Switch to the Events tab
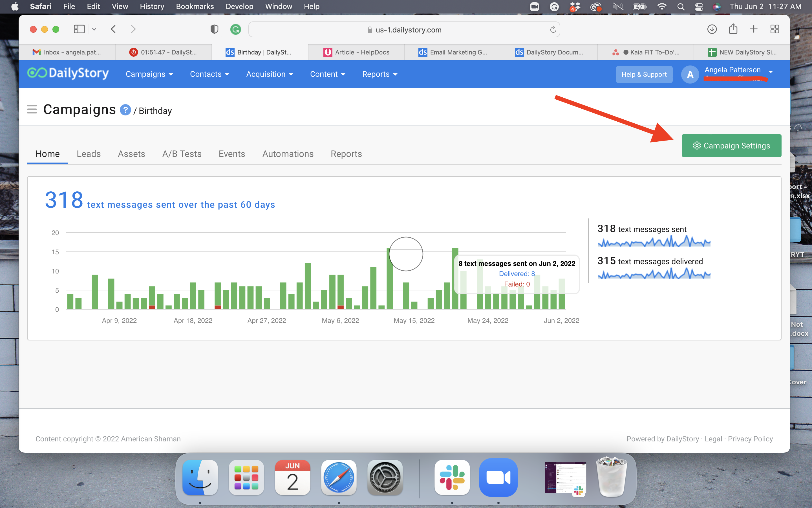Image resolution: width=812 pixels, height=508 pixels. [x=232, y=154]
